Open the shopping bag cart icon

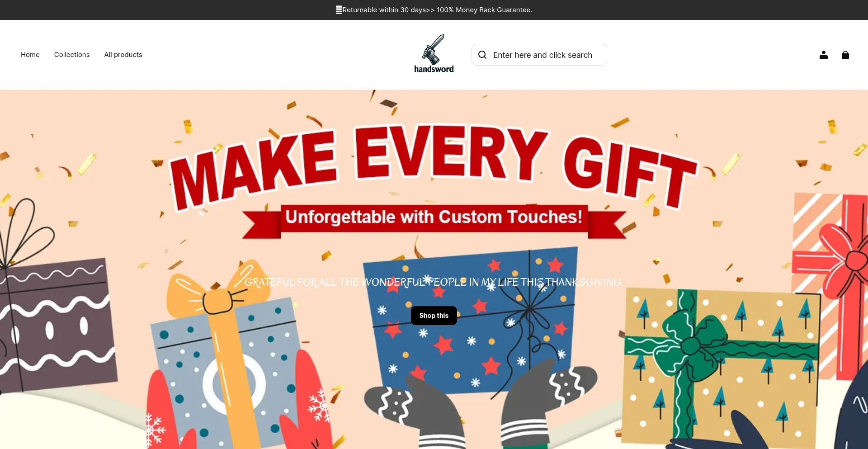845,55
